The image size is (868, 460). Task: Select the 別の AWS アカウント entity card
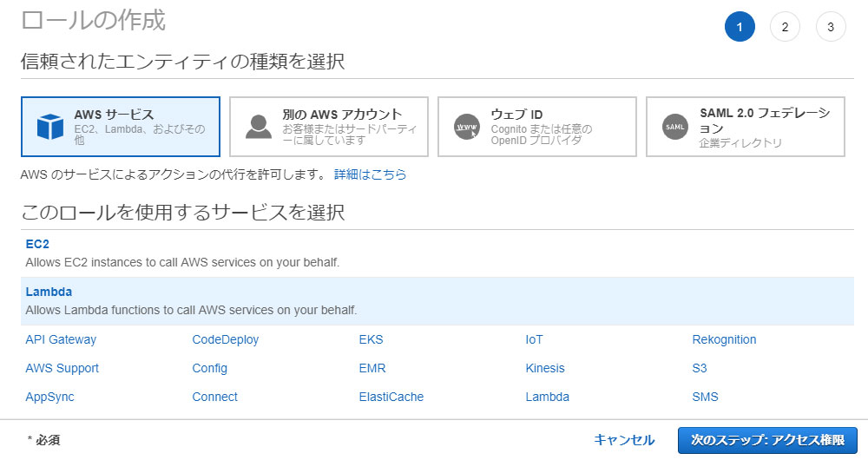click(x=329, y=127)
